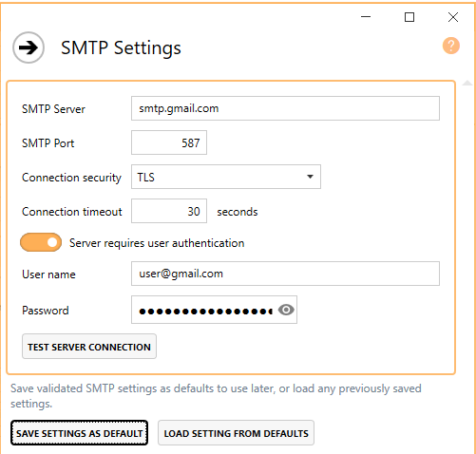The height and width of the screenshot is (454, 476).
Task: Click the "SMTP Port" label
Action: (x=48, y=143)
